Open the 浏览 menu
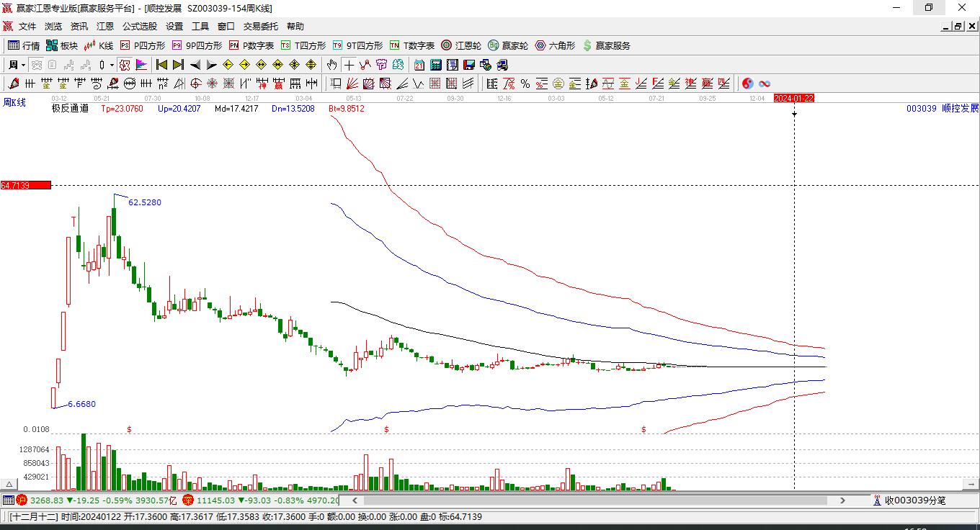 pyautogui.click(x=53, y=27)
